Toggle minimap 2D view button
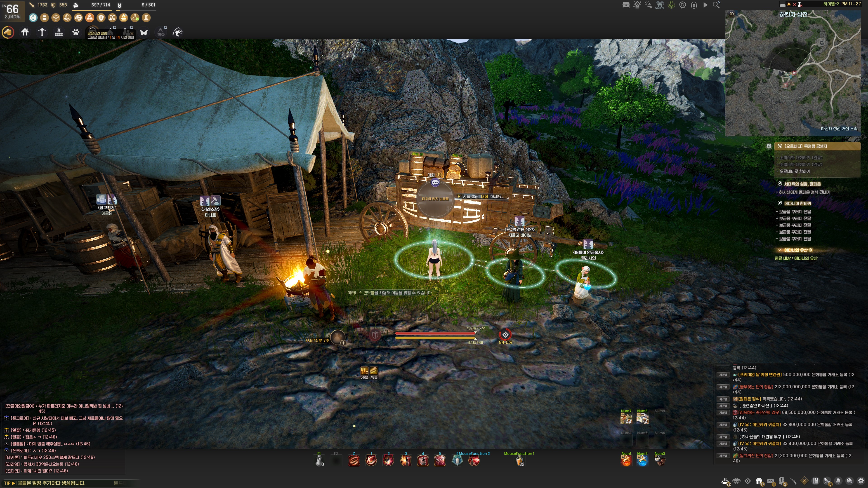This screenshot has height=488, width=868. coord(731,14)
